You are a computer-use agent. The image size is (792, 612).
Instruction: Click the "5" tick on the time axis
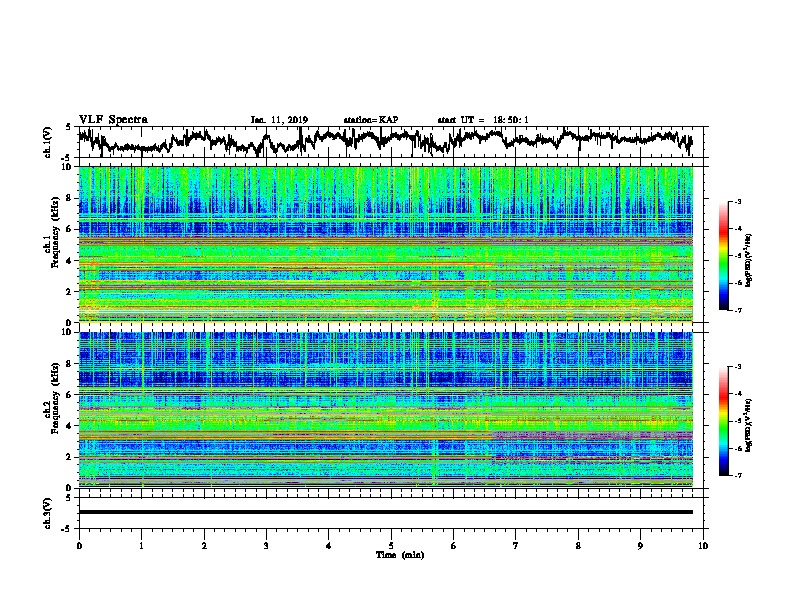click(391, 546)
